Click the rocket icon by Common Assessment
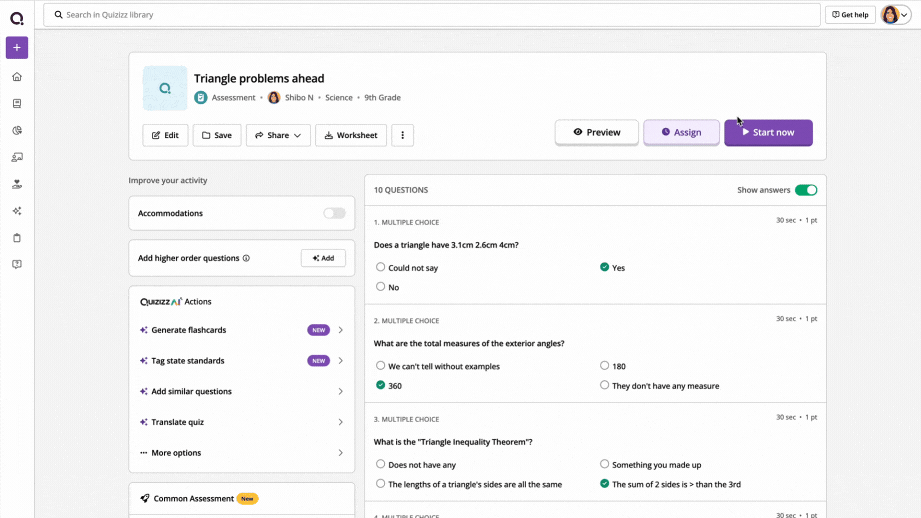The image size is (921, 518). click(144, 499)
